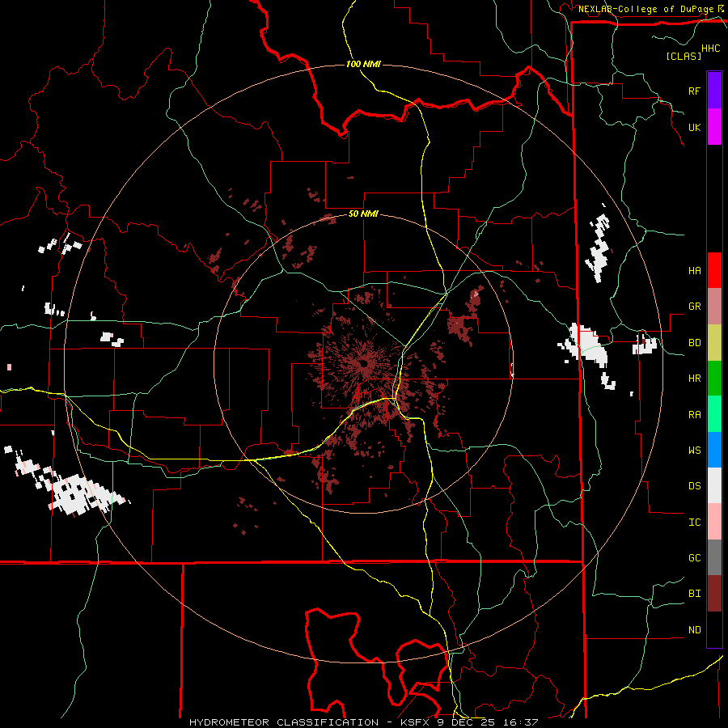Screen dimensions: 728x728
Task: Click the RA legend label
Action: coord(694,415)
